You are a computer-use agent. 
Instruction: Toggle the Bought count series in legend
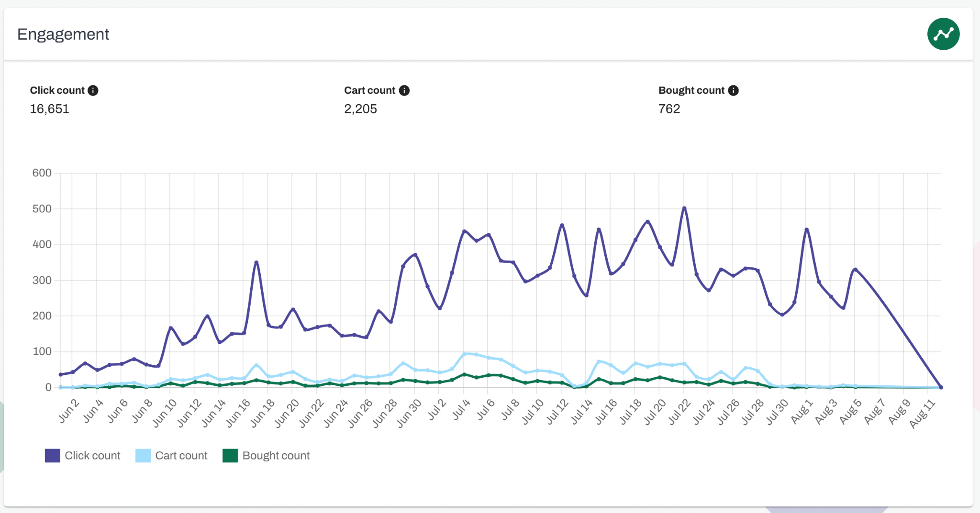tap(266, 456)
